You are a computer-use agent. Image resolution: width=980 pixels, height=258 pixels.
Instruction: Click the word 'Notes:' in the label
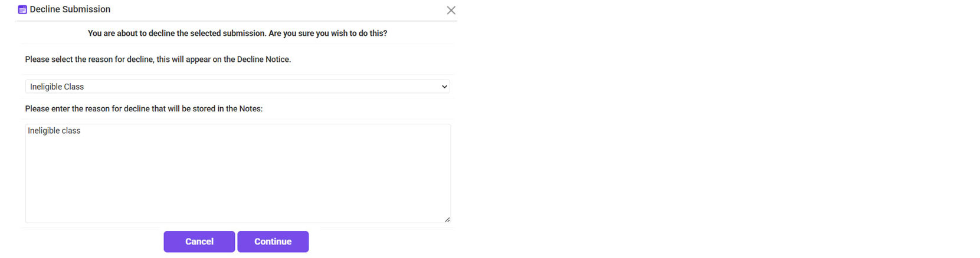pos(251,109)
